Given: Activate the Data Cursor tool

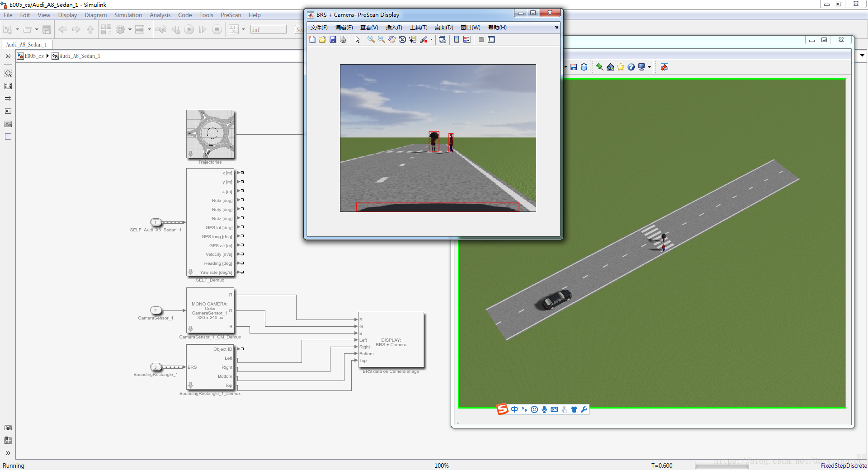Looking at the screenshot, I should [413, 40].
